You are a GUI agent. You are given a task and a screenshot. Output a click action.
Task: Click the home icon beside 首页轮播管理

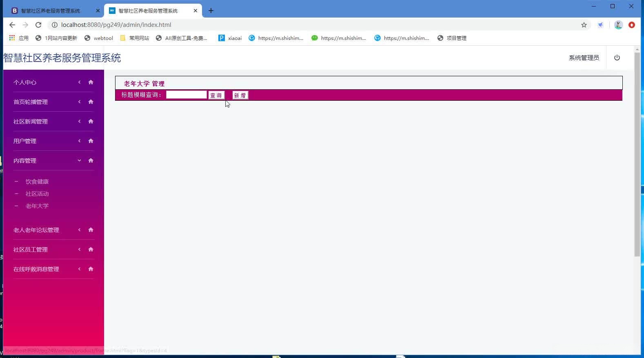coord(91,102)
